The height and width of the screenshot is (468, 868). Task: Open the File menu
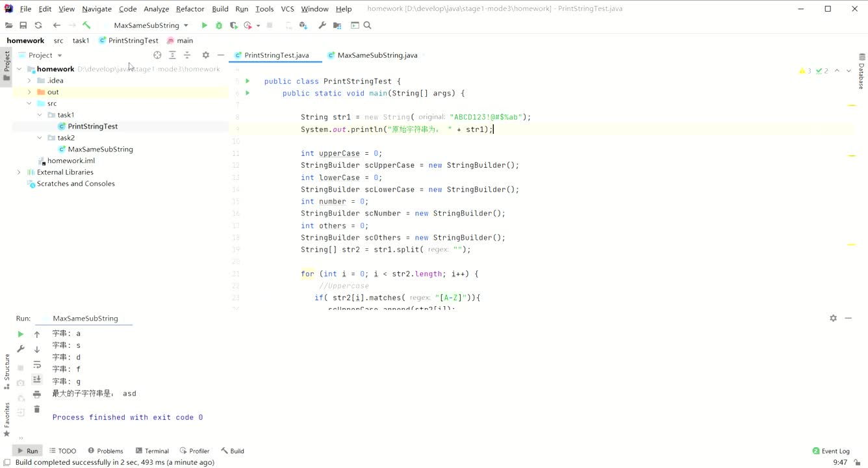click(x=25, y=9)
